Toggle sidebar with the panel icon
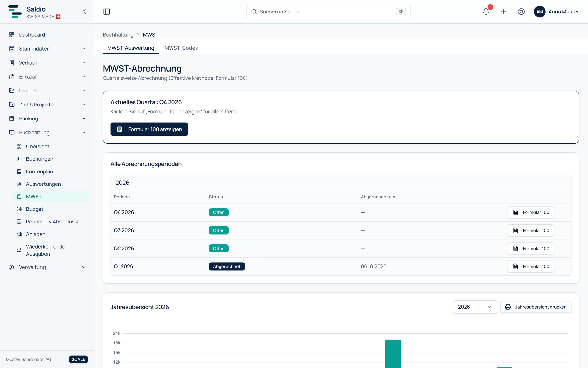Viewport: 588px width, 368px height. [107, 12]
